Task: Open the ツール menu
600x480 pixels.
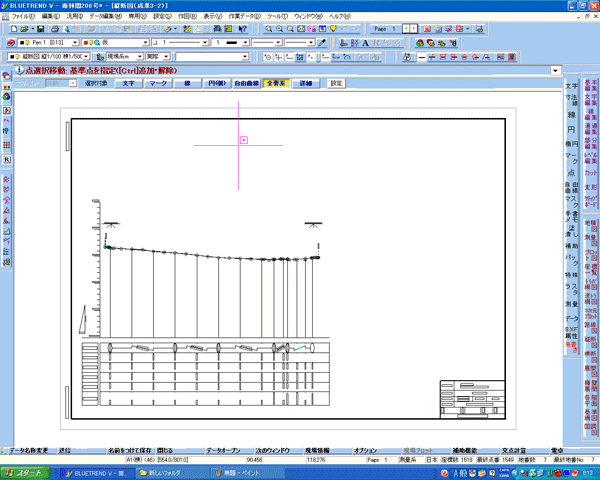Action: 277,16
